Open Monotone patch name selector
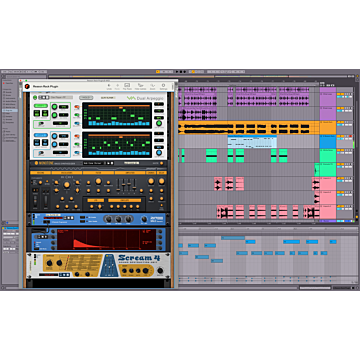The image size is (360, 360). point(93,163)
